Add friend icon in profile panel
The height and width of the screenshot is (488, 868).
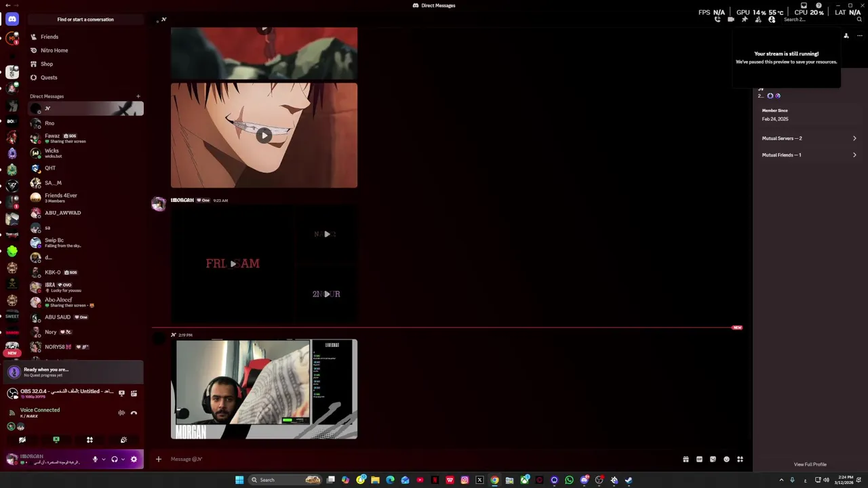pos(846,36)
